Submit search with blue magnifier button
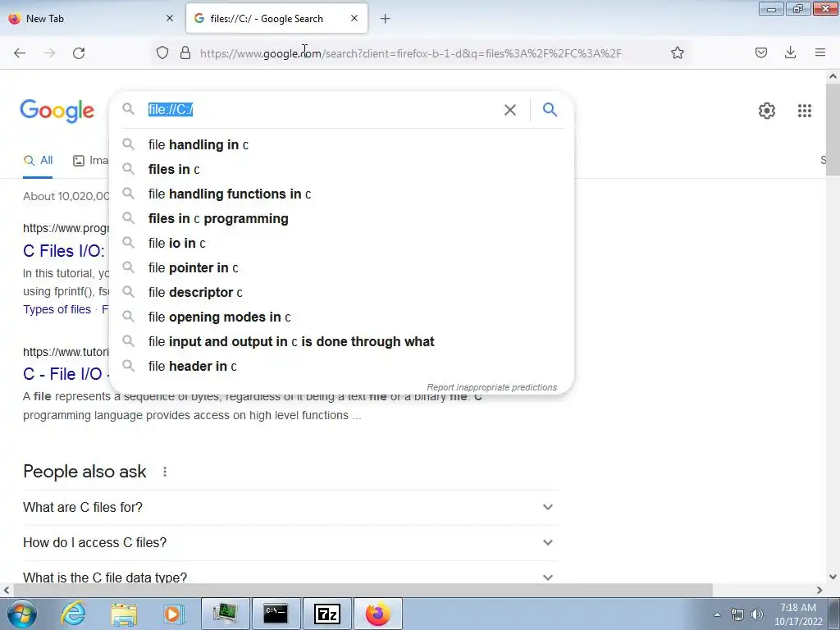This screenshot has width=840, height=630. [550, 110]
